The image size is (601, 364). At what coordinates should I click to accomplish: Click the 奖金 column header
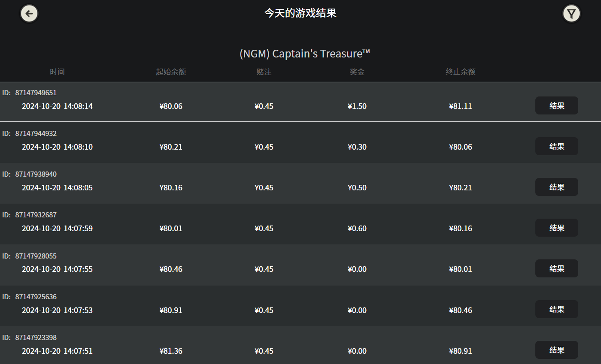coord(357,72)
